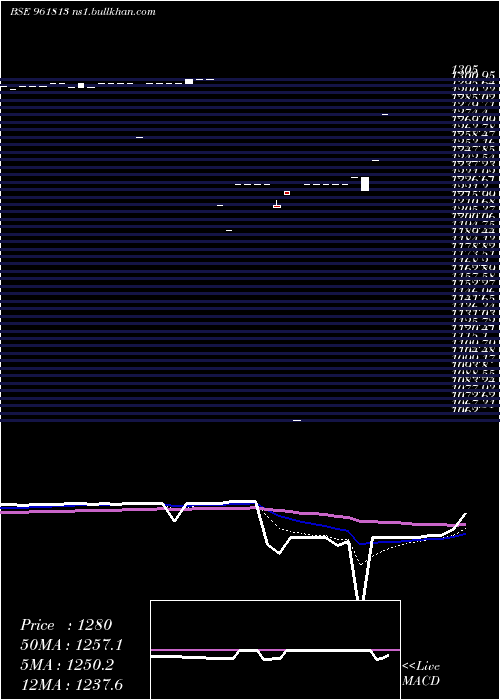The image size is (500, 700).
Task: Select the 50MA : 1257.1 label
Action: tap(71, 645)
